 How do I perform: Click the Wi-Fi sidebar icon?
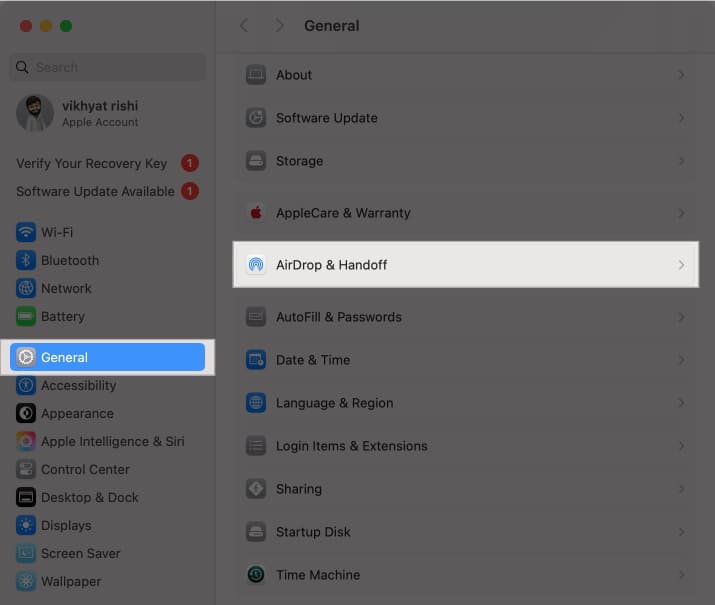point(26,232)
